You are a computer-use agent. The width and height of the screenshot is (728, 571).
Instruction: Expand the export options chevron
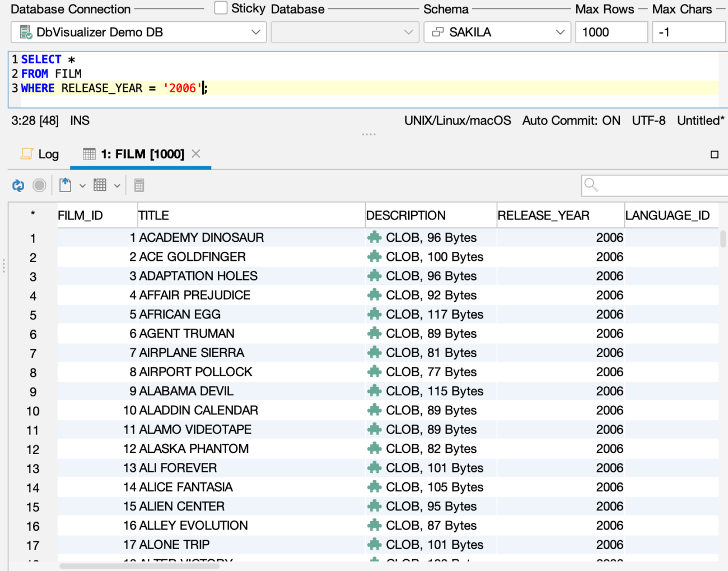(83, 185)
